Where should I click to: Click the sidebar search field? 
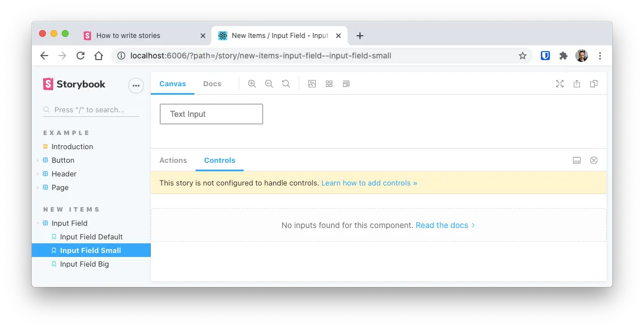click(x=91, y=109)
